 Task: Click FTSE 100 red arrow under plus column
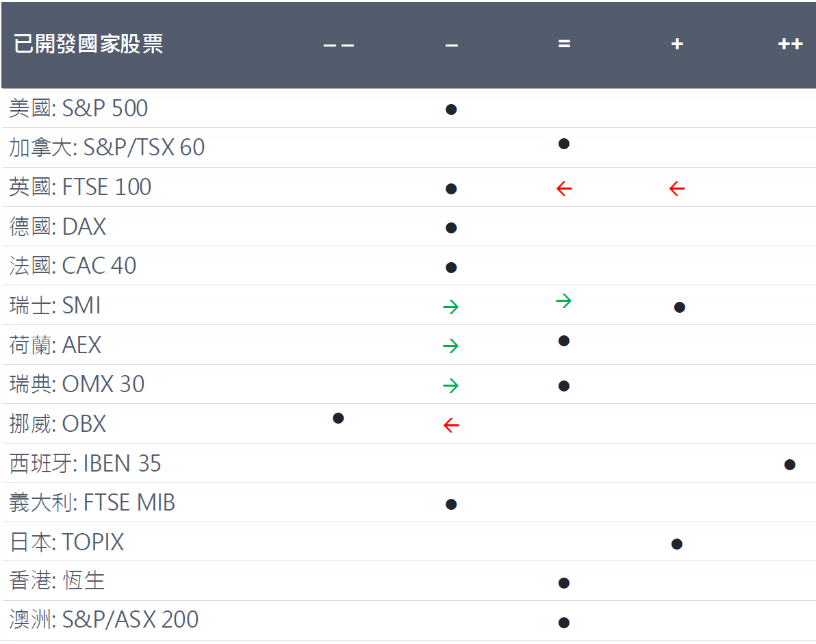pos(677,188)
